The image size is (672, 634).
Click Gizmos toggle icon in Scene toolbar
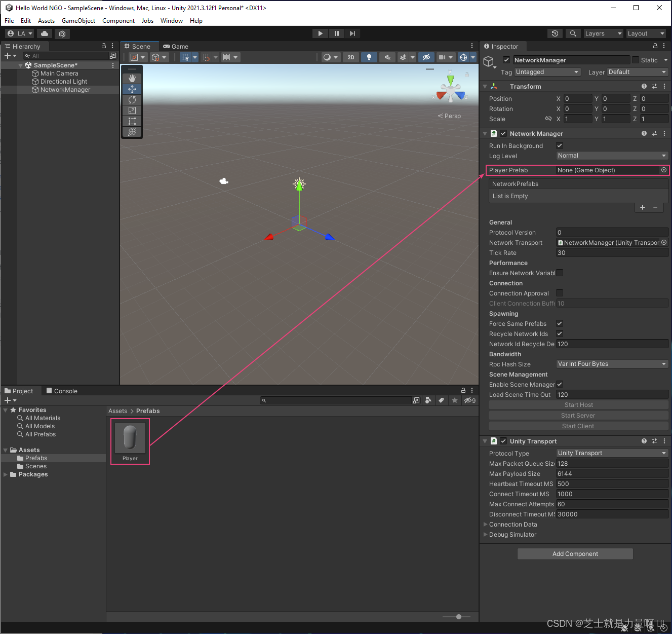[x=463, y=57]
